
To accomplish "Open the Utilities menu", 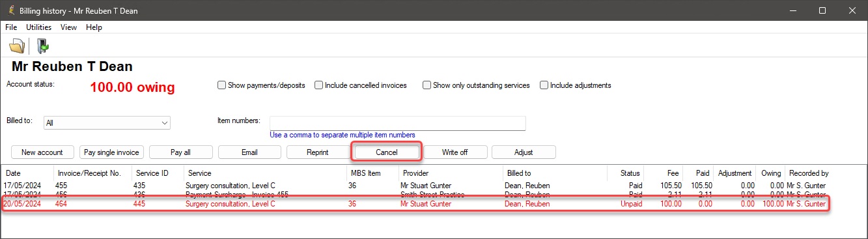I will 38,27.
